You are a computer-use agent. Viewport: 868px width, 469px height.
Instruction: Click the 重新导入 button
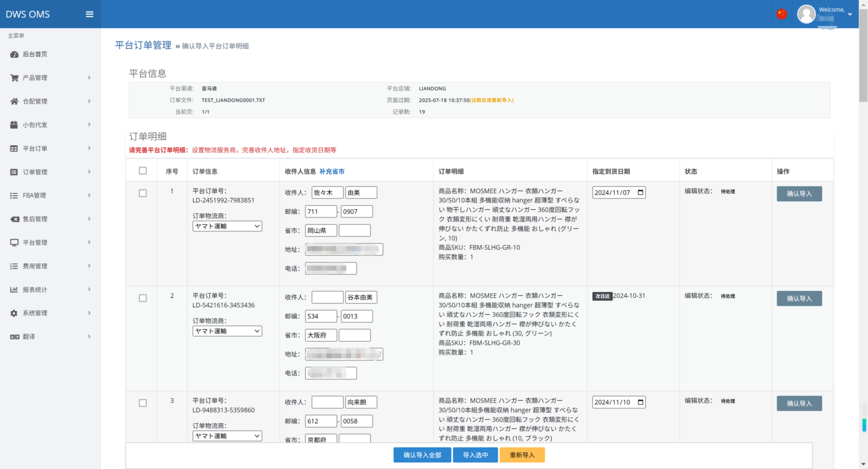522,455
